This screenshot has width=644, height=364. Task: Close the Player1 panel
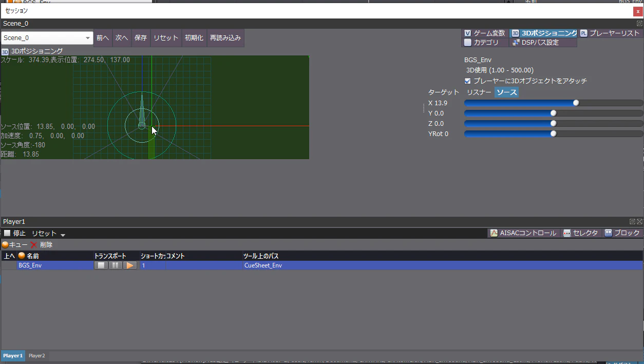point(639,222)
